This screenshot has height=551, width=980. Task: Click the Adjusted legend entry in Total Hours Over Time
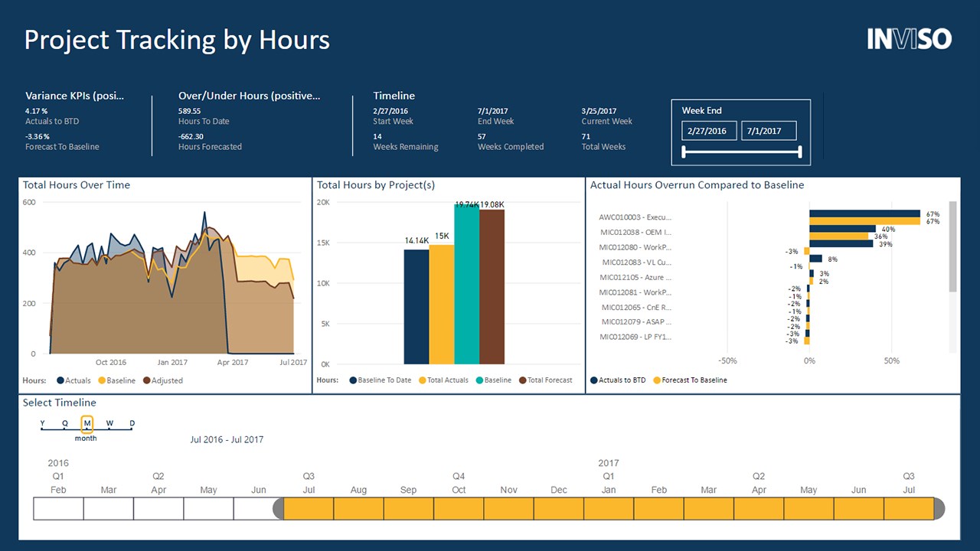(x=162, y=380)
